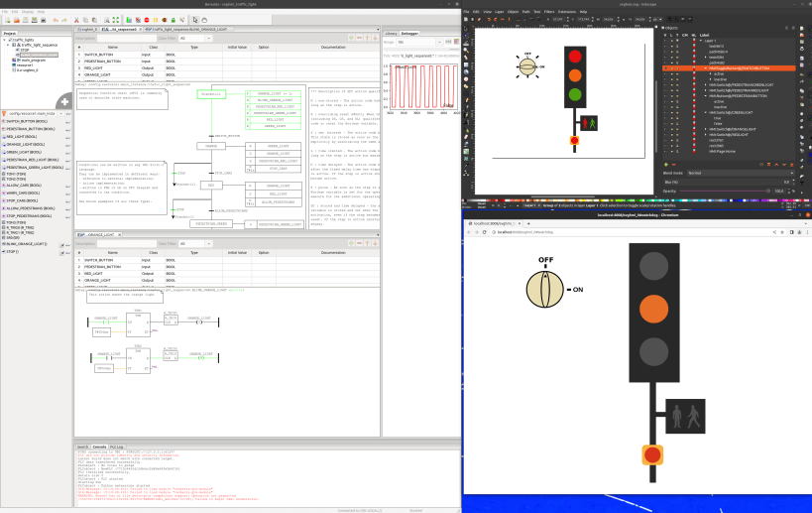Image resolution: width=812 pixels, height=513 pixels.
Task: Open the Filters menu in Inkscape
Action: [549, 11]
